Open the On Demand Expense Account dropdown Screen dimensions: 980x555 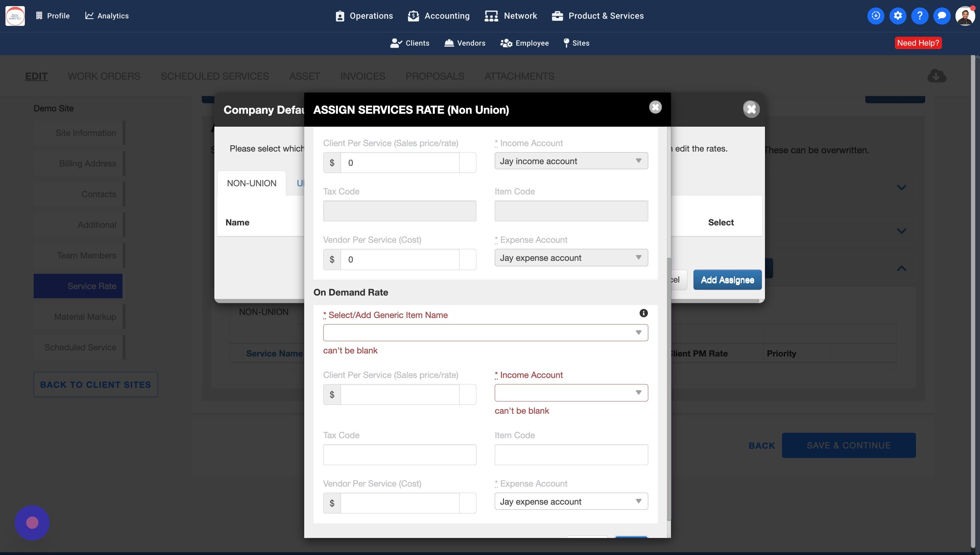coord(571,501)
